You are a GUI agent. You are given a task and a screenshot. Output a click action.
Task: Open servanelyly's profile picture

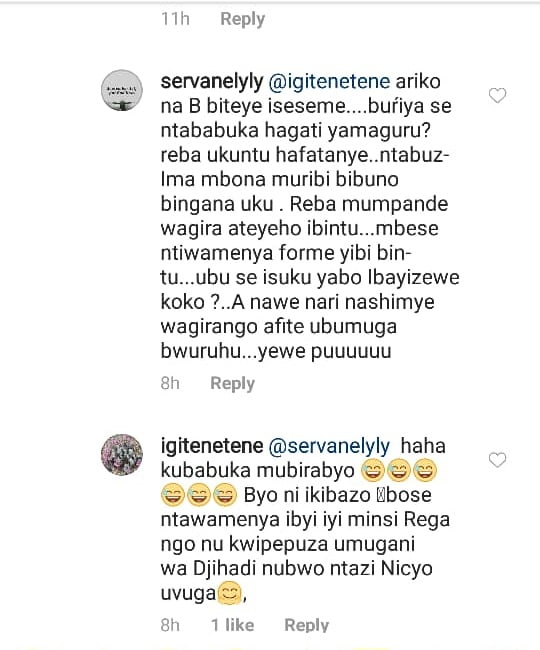point(122,90)
